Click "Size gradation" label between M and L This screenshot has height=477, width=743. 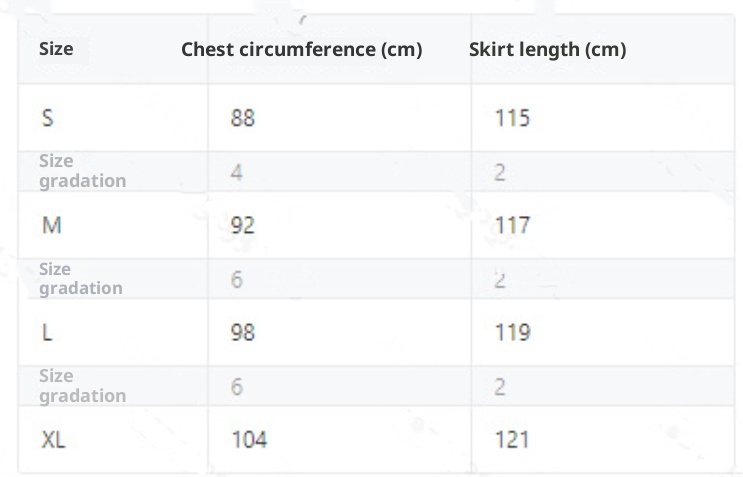[80, 279]
